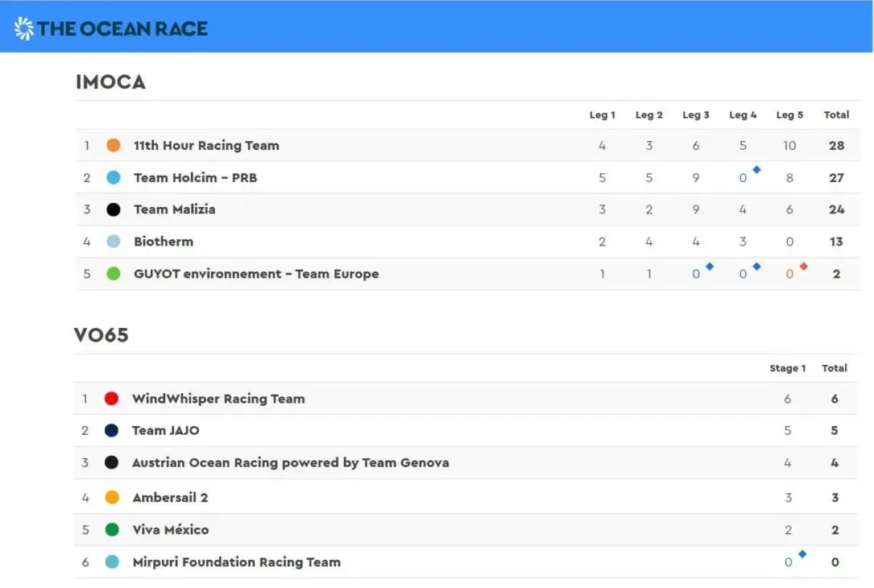This screenshot has width=874, height=588.
Task: Click the pale blue dot beside Biotherm
Action: click(x=113, y=242)
